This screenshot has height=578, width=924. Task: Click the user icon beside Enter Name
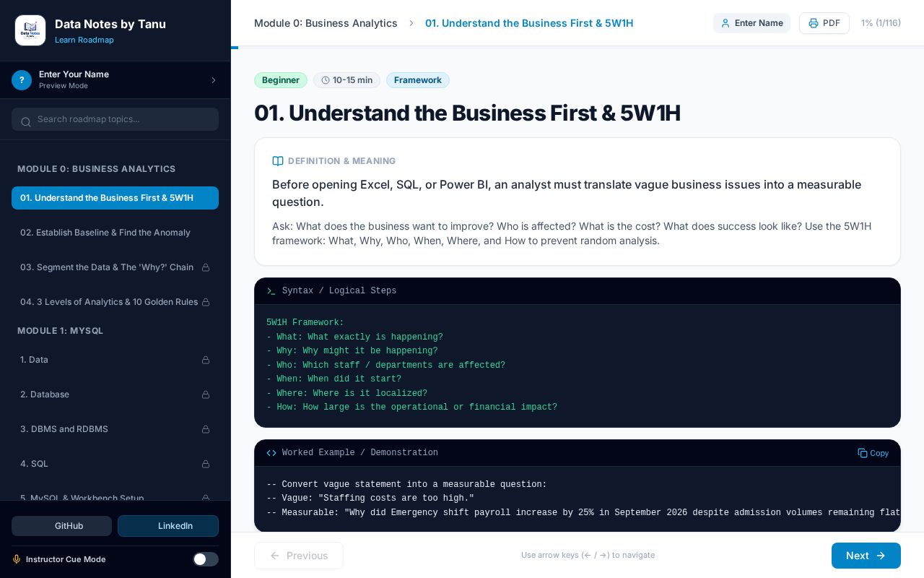point(725,23)
